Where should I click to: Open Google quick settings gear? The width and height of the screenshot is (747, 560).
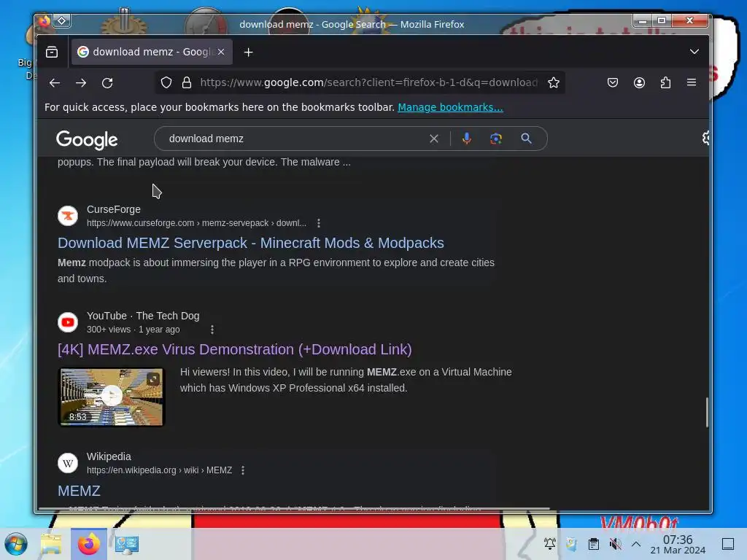(705, 138)
